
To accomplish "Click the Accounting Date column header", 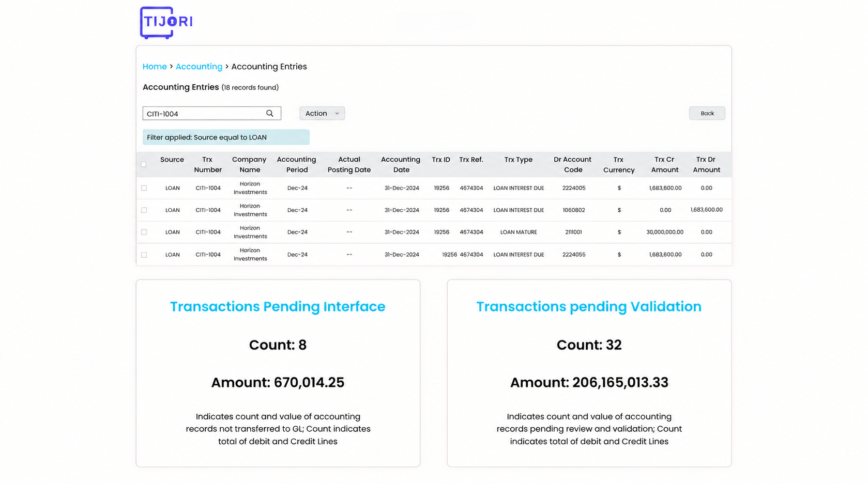I will point(401,164).
